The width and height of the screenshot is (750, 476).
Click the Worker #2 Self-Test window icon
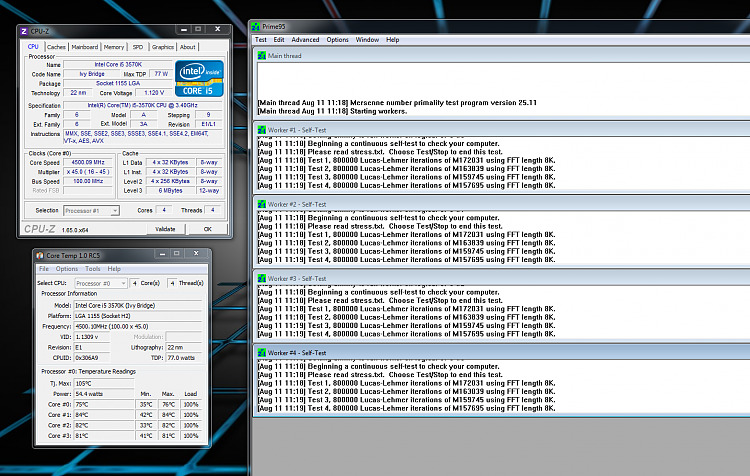(262, 204)
